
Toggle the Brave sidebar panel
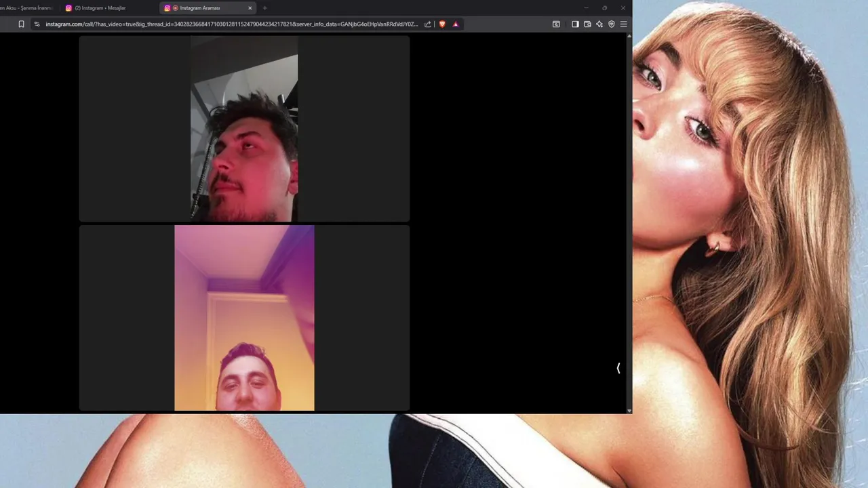pos(575,24)
